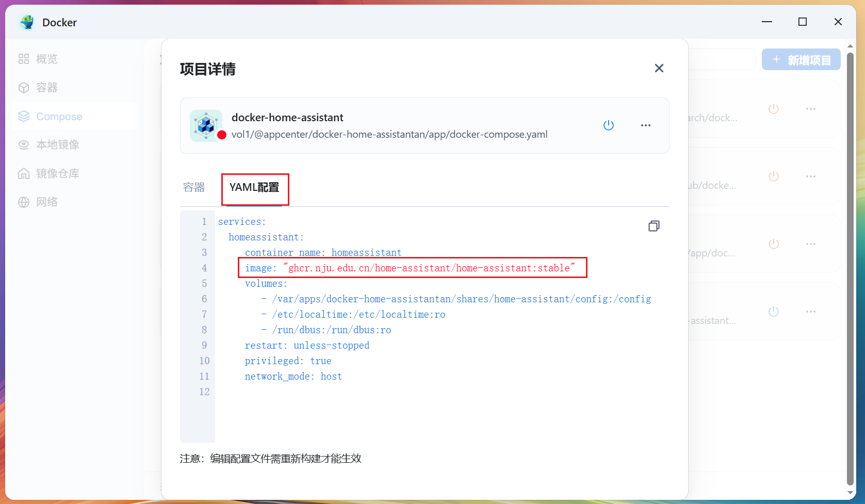The height and width of the screenshot is (504, 865).
Task: Close the 项目详情 dialog
Action: (x=659, y=68)
